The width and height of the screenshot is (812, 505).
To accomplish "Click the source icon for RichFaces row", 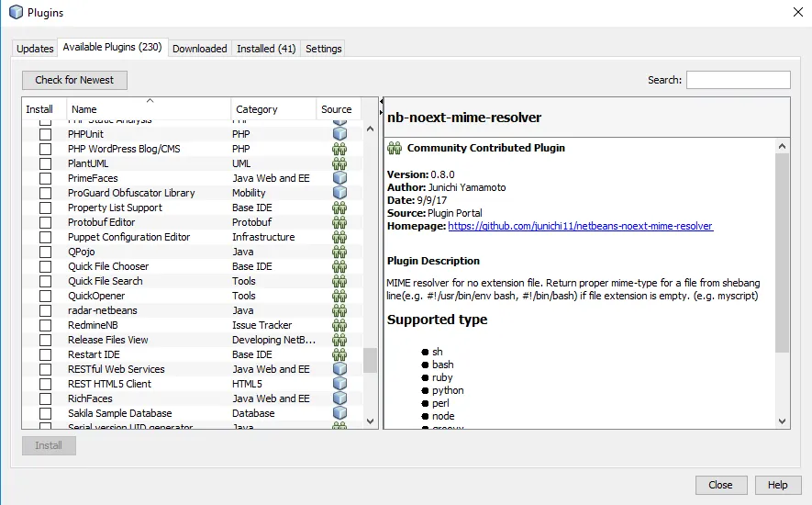I will (x=339, y=398).
